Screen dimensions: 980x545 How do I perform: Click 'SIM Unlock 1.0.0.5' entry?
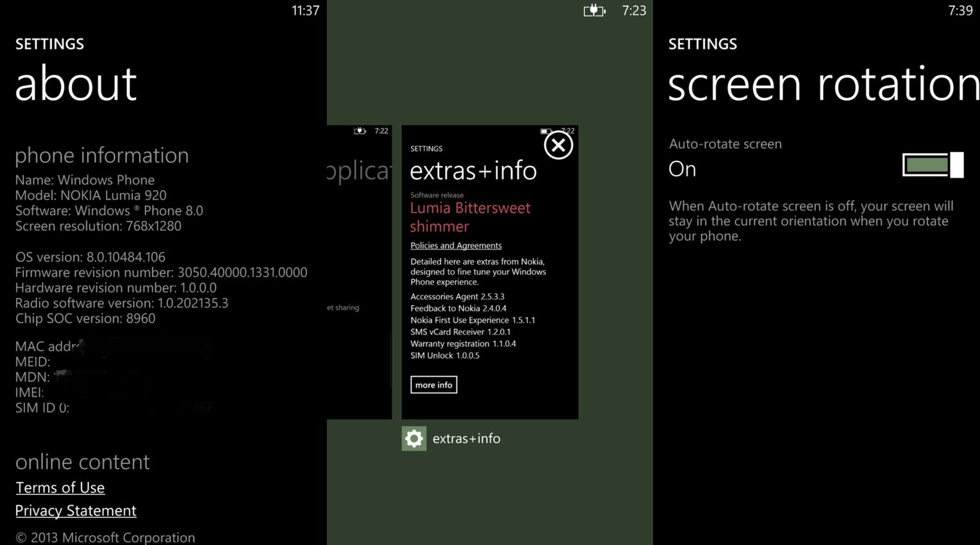coord(445,355)
